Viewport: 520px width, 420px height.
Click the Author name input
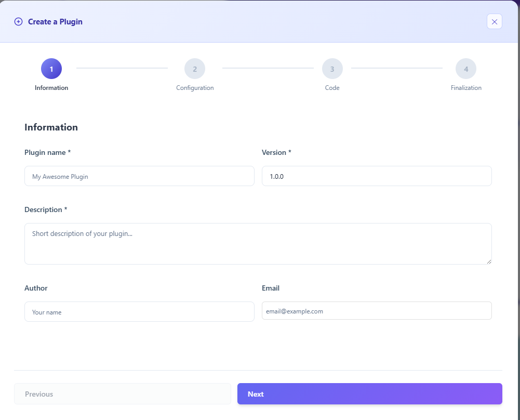(139, 311)
